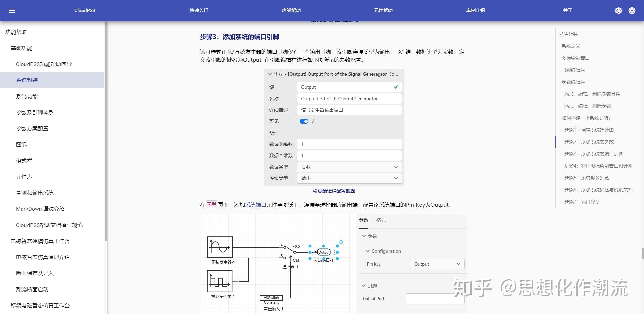This screenshot has width=644, height=314.
Task: Open settings with the gear icon
Action: point(618,10)
